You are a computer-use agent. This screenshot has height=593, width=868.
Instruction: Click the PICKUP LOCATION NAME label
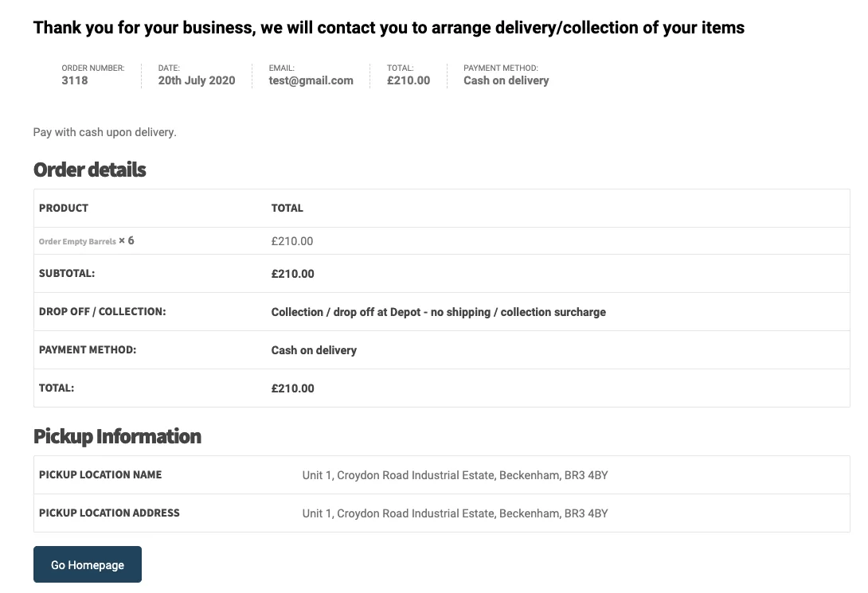point(100,475)
